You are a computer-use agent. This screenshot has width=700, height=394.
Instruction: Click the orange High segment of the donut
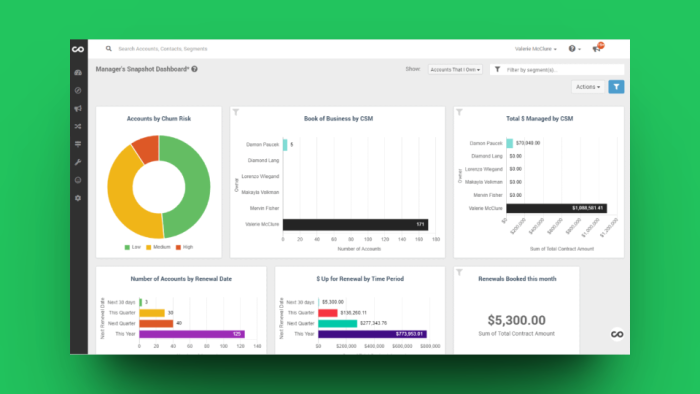[147, 149]
